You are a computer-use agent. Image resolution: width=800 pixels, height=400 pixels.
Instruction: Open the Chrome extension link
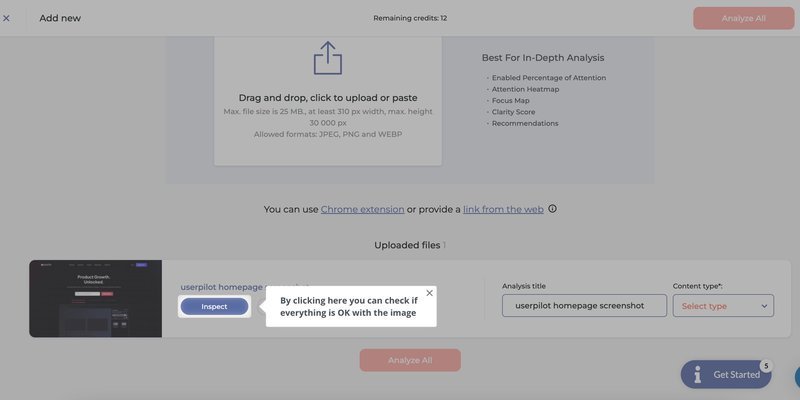362,209
